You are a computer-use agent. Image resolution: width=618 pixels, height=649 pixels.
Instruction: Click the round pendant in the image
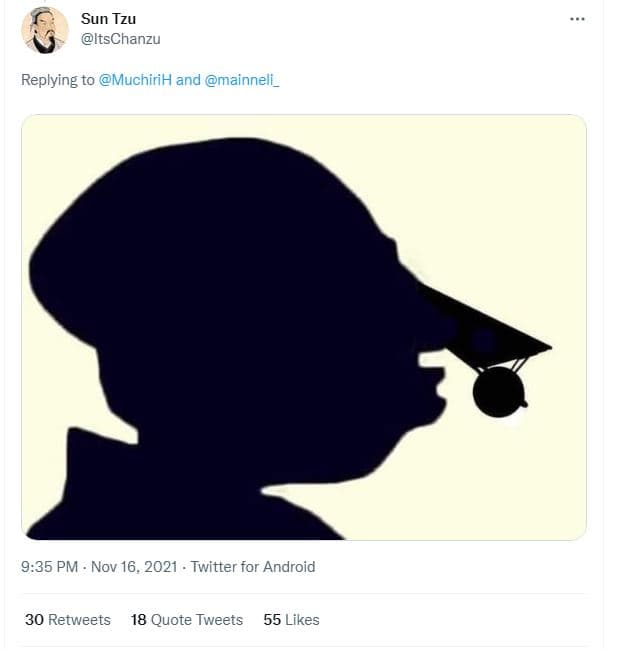click(498, 391)
